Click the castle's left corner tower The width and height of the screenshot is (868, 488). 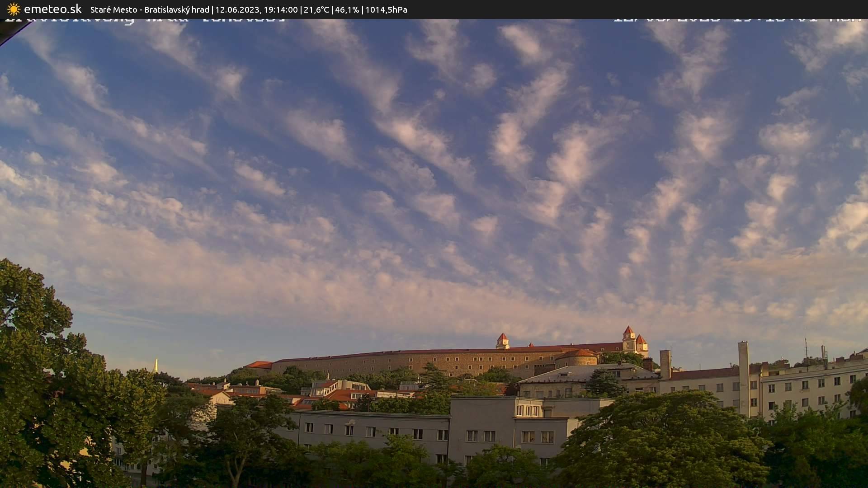click(502, 341)
